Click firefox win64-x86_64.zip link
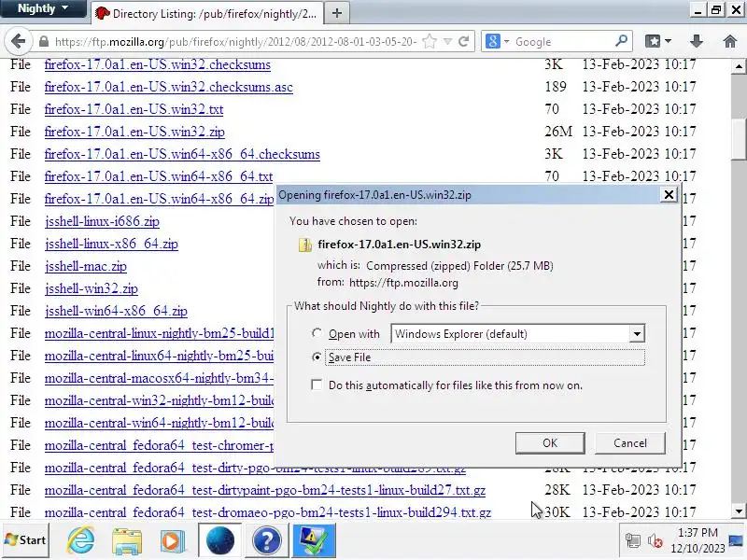 coord(159,199)
